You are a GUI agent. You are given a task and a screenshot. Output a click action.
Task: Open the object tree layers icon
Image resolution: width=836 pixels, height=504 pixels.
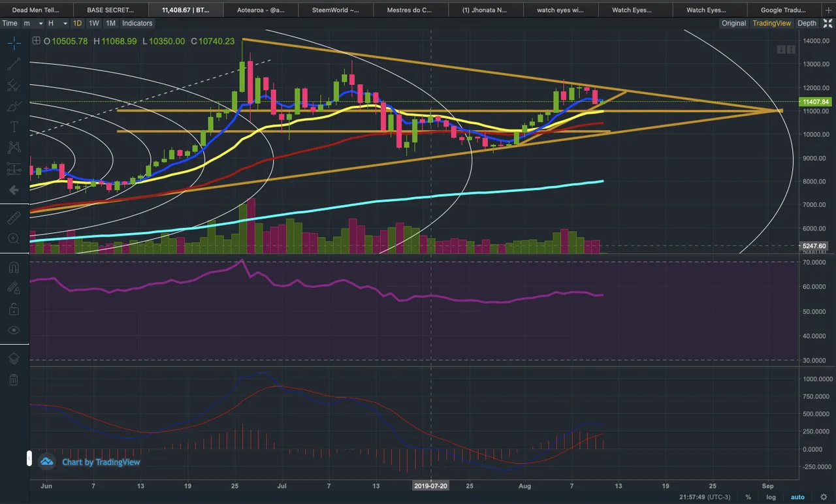click(14, 358)
